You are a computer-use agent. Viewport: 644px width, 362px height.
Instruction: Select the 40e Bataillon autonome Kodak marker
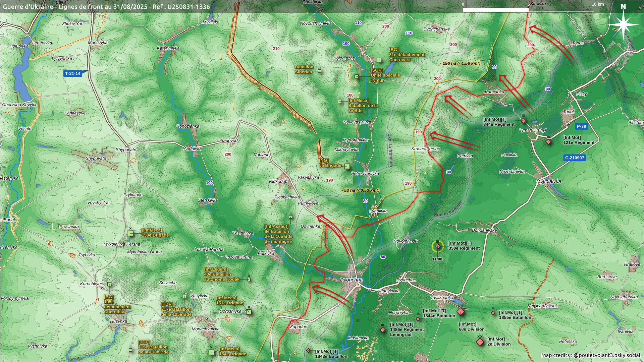pos(249,279)
